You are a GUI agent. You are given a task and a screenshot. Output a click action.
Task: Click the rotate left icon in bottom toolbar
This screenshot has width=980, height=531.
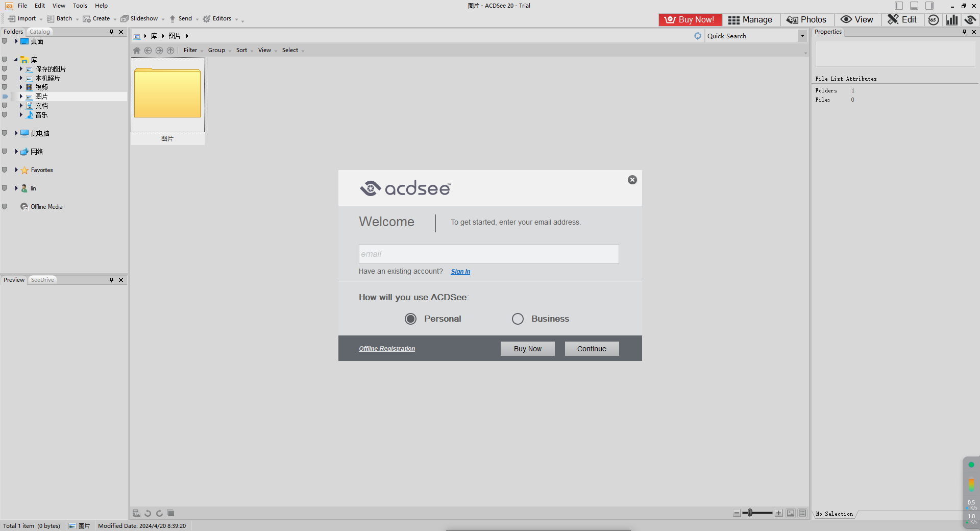[148, 513]
